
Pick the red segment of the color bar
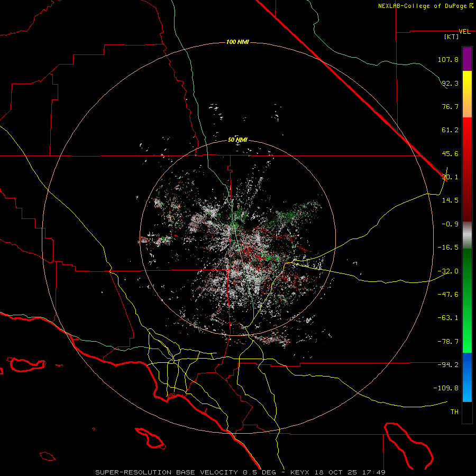coord(467,169)
